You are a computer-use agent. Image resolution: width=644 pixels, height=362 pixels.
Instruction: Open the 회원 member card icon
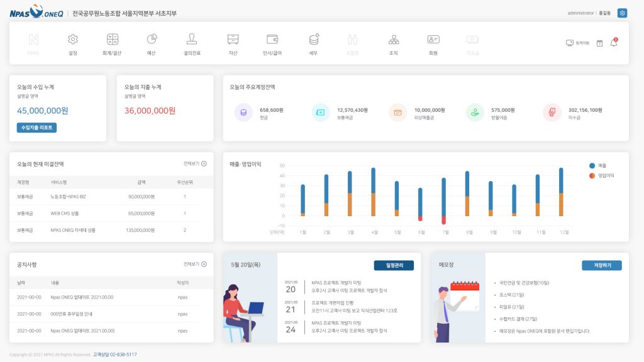[433, 40]
